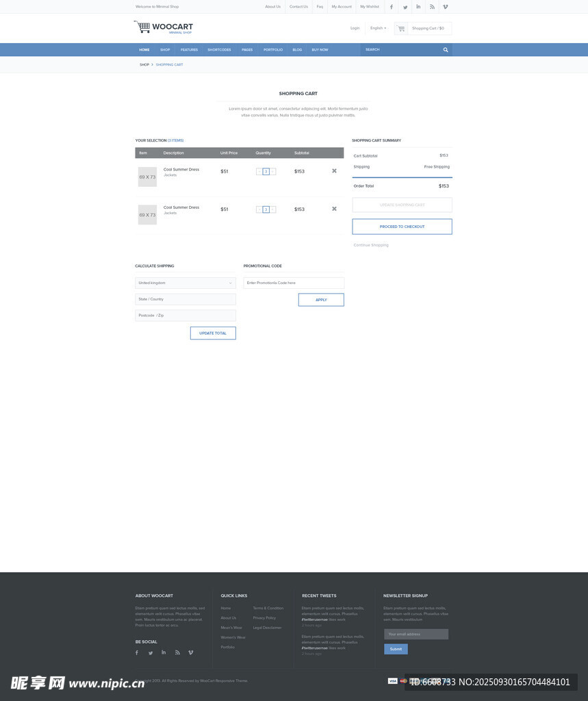Click the Vimeo icon in the top bar
The height and width of the screenshot is (701, 588).
pyautogui.click(x=446, y=7)
